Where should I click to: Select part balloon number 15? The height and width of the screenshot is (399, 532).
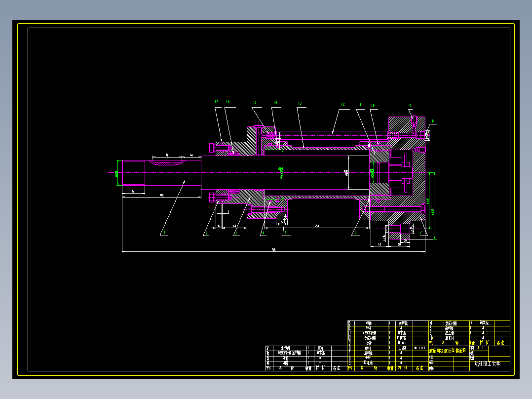click(255, 102)
